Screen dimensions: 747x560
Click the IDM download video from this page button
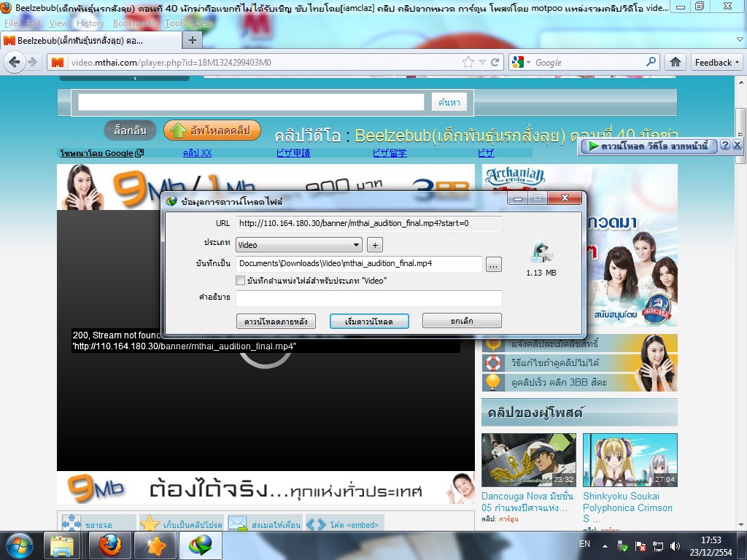tap(649, 146)
